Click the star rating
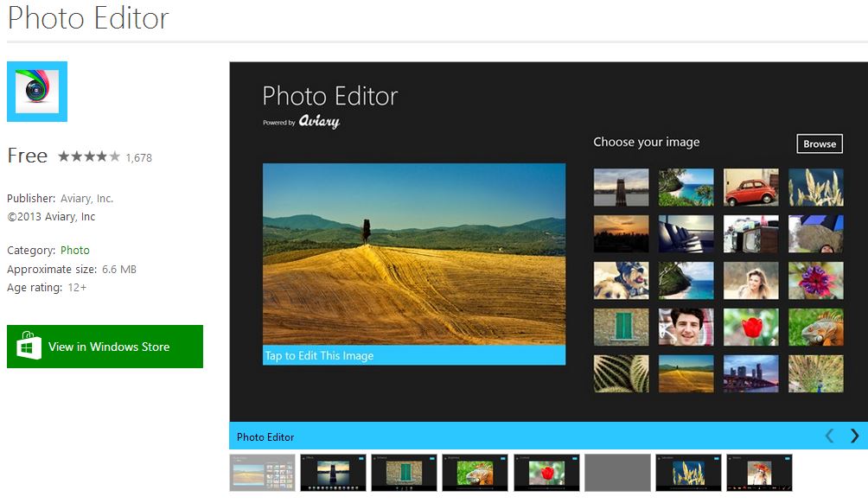The width and height of the screenshot is (868, 503). click(89, 156)
